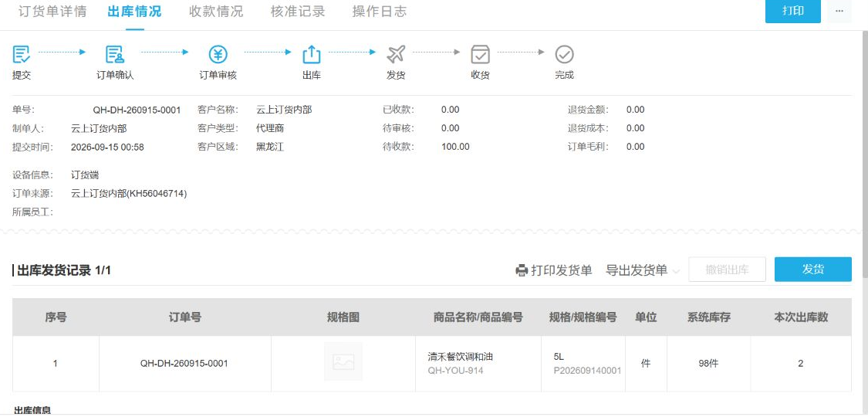Image resolution: width=868 pixels, height=417 pixels.
Task: Click the 完成 checkmark step icon
Action: [564, 54]
